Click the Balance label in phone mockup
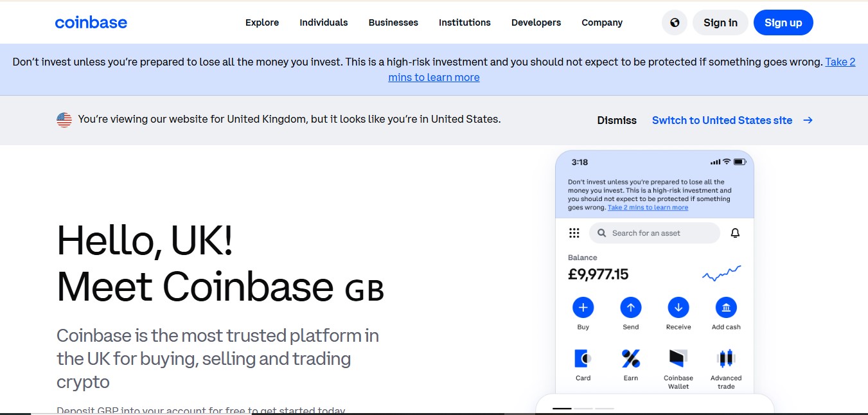 click(583, 258)
